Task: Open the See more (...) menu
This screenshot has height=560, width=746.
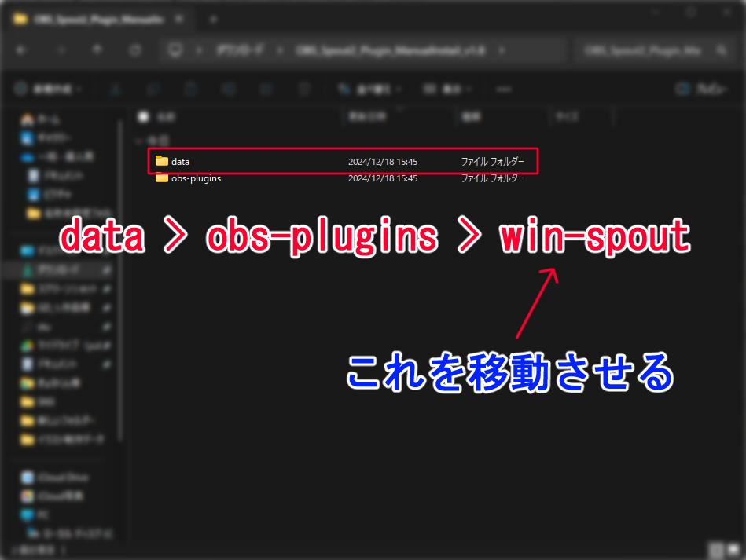Action: tap(503, 89)
